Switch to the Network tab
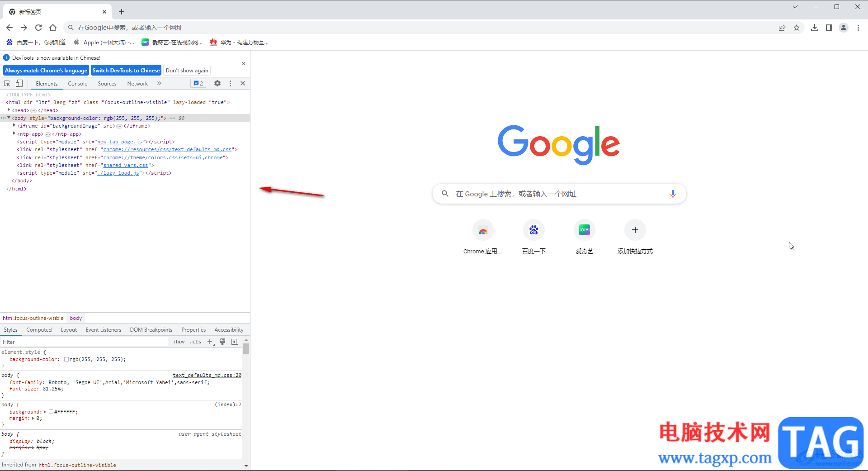Image resolution: width=868 pixels, height=471 pixels. pyautogui.click(x=137, y=84)
